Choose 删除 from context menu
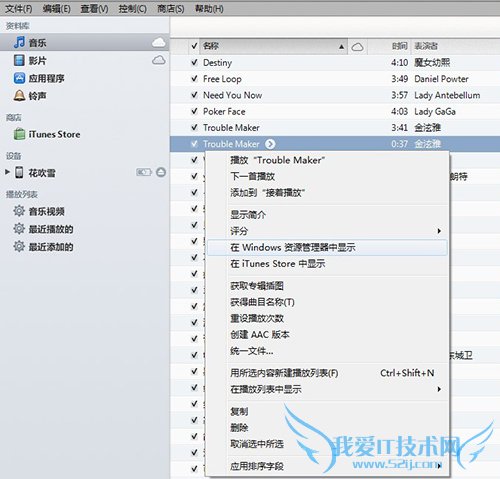 pyautogui.click(x=327, y=428)
